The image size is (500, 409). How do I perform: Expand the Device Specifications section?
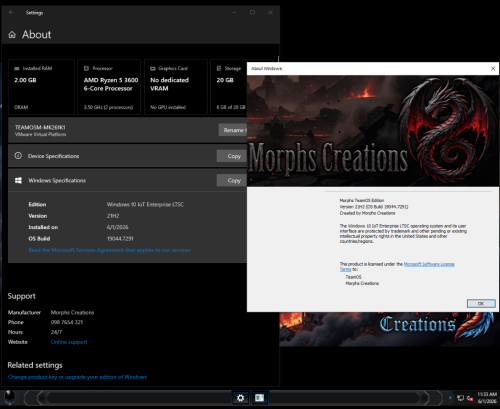click(x=127, y=156)
